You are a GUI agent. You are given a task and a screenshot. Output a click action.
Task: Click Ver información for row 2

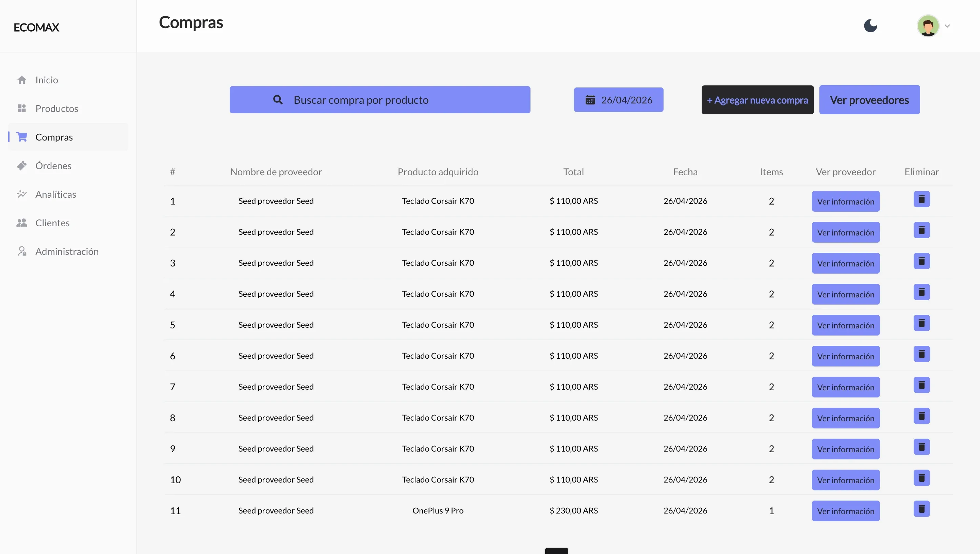(x=845, y=232)
